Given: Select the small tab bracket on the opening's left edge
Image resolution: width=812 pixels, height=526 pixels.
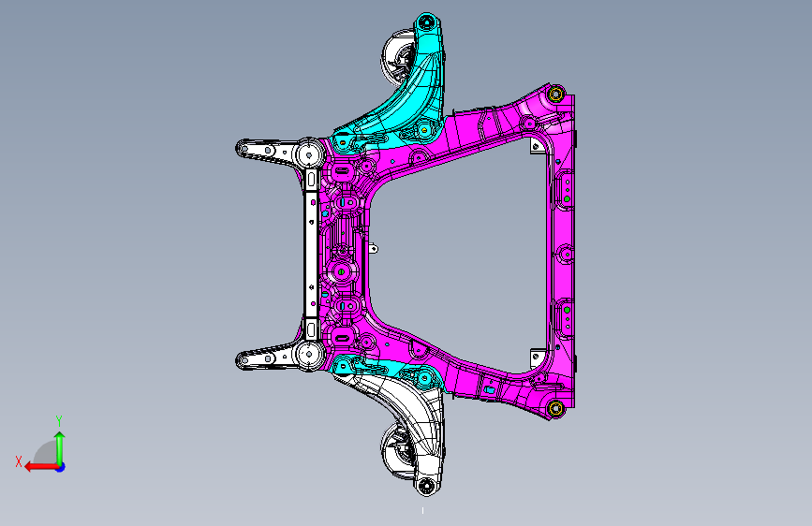Looking at the screenshot, I should [373, 249].
